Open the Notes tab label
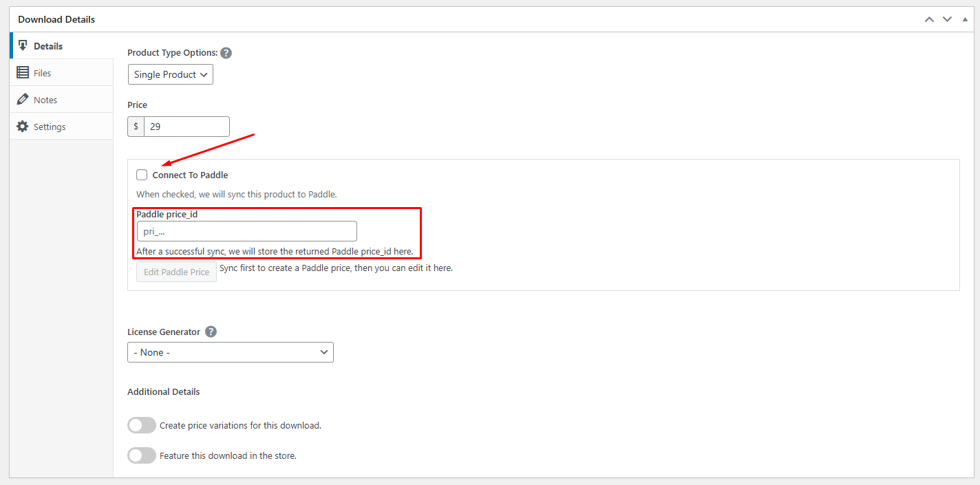980x485 pixels. (x=45, y=100)
